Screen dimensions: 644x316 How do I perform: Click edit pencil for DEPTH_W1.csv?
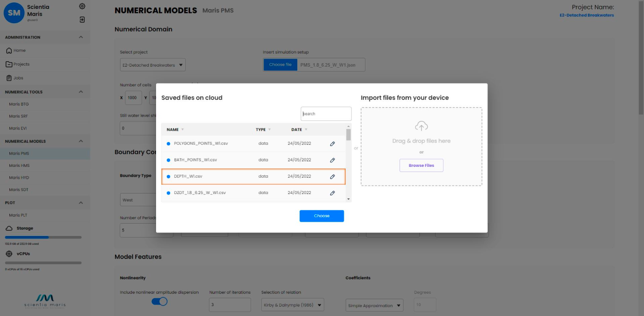pyautogui.click(x=332, y=176)
